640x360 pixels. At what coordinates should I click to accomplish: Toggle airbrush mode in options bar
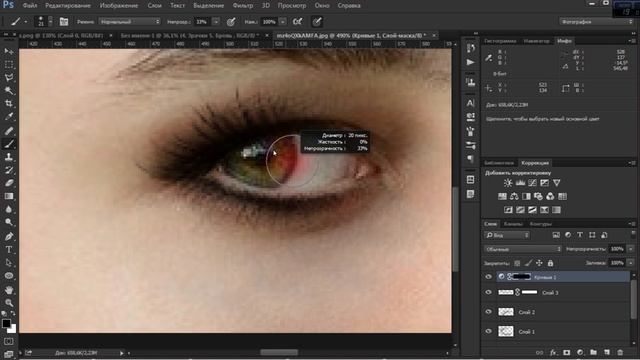tap(298, 22)
